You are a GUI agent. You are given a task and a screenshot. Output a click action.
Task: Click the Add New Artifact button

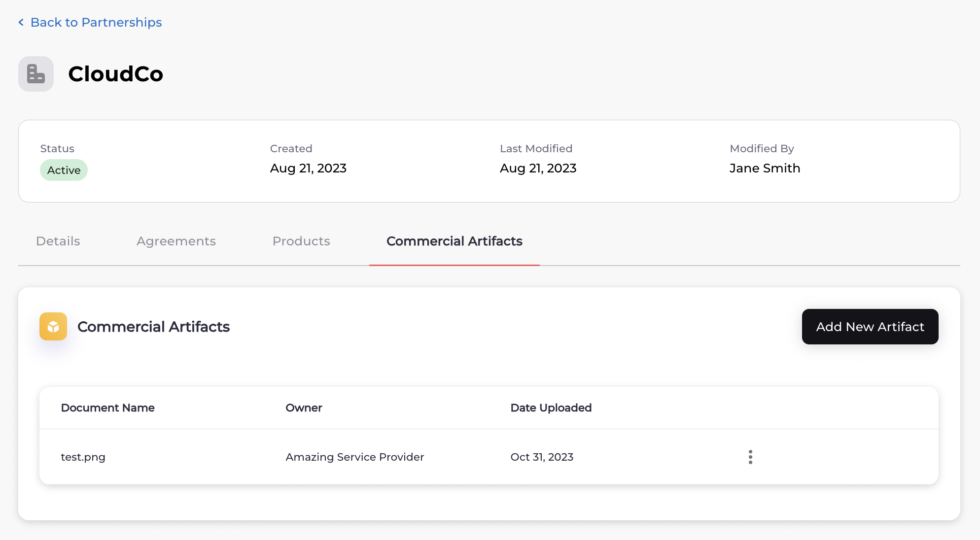point(870,327)
